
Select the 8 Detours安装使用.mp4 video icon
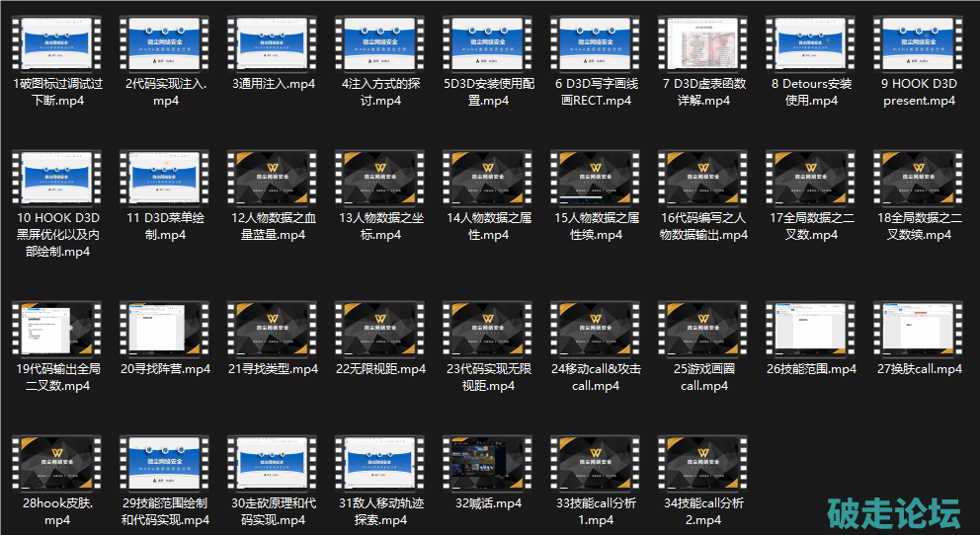[x=811, y=43]
